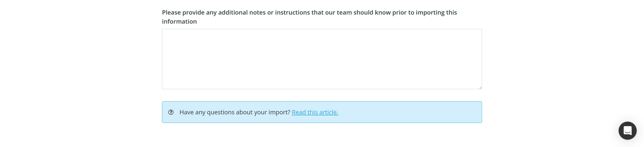Click the textarea resize handle
Image resolution: width=644 pixels, height=147 pixels.
click(x=480, y=87)
